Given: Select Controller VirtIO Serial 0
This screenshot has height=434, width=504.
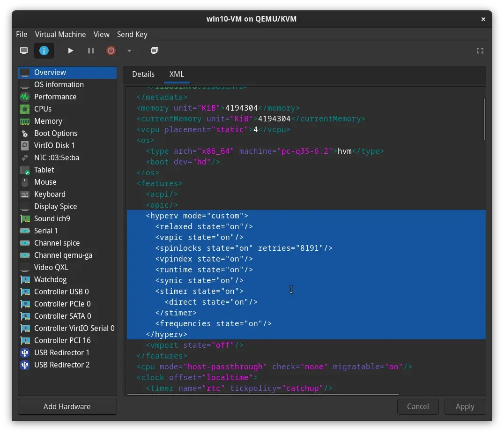Looking at the screenshot, I should (67, 329).
